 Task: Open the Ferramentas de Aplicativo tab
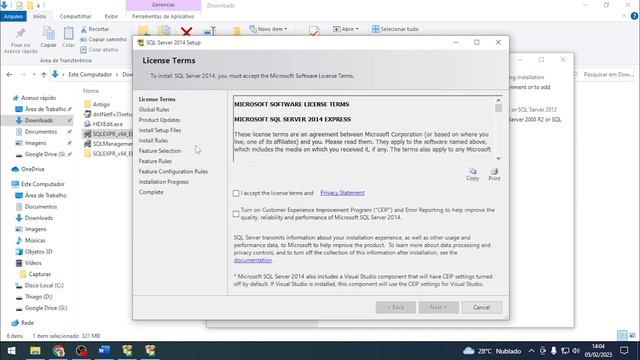[163, 16]
